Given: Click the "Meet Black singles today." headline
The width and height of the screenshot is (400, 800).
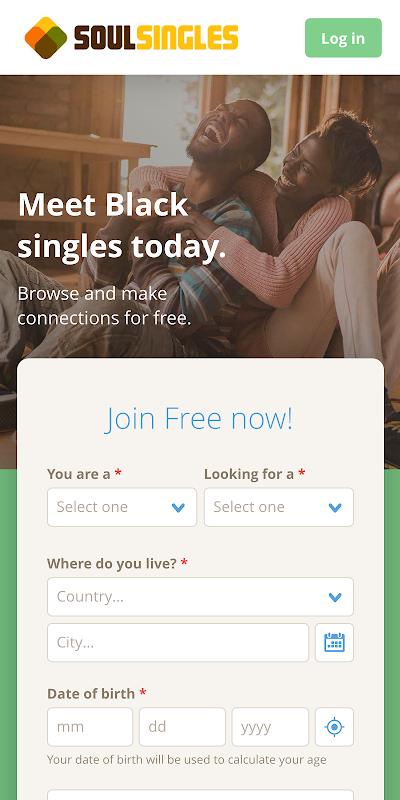Looking at the screenshot, I should coord(122,226).
